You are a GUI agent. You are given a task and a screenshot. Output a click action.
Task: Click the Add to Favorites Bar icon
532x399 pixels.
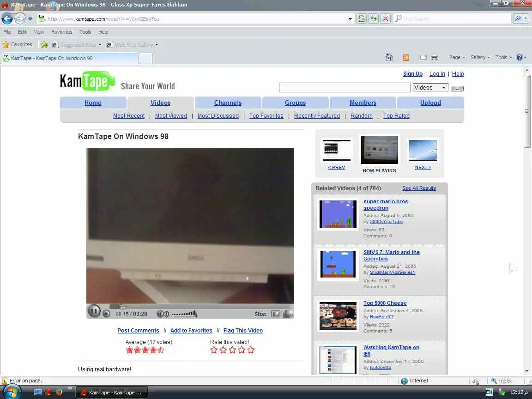[x=44, y=44]
